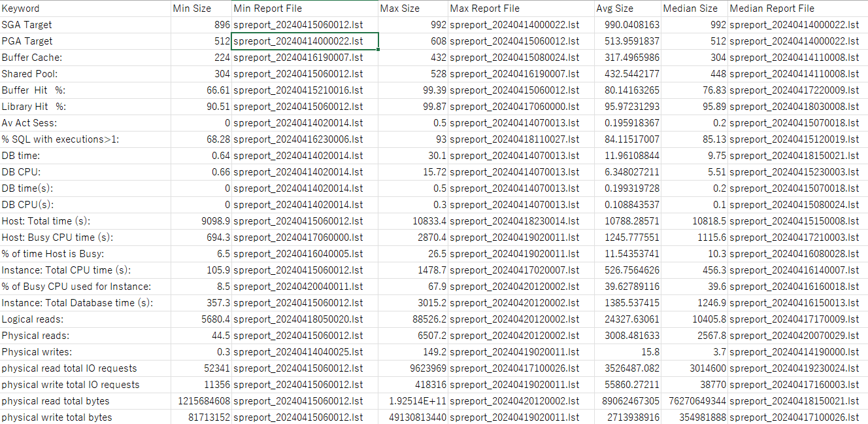The height and width of the screenshot is (424, 868).
Task: Click the Physical reads: keyword cell
Action: pyautogui.click(x=86, y=336)
